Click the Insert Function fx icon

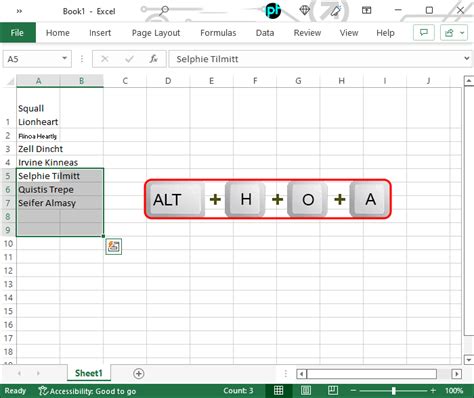coord(153,59)
